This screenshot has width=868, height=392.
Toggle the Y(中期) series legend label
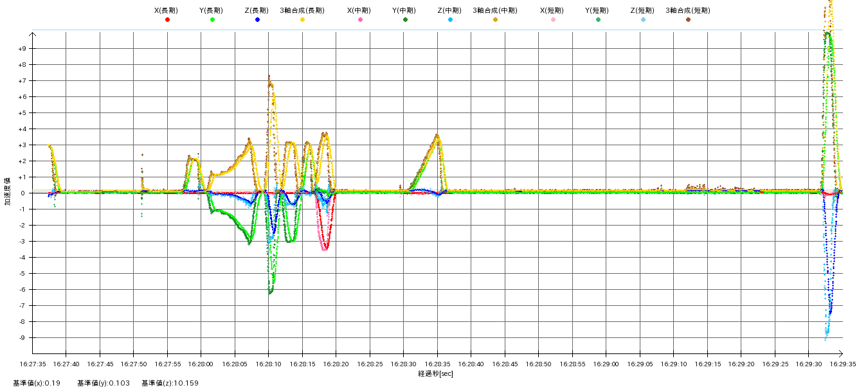404,10
